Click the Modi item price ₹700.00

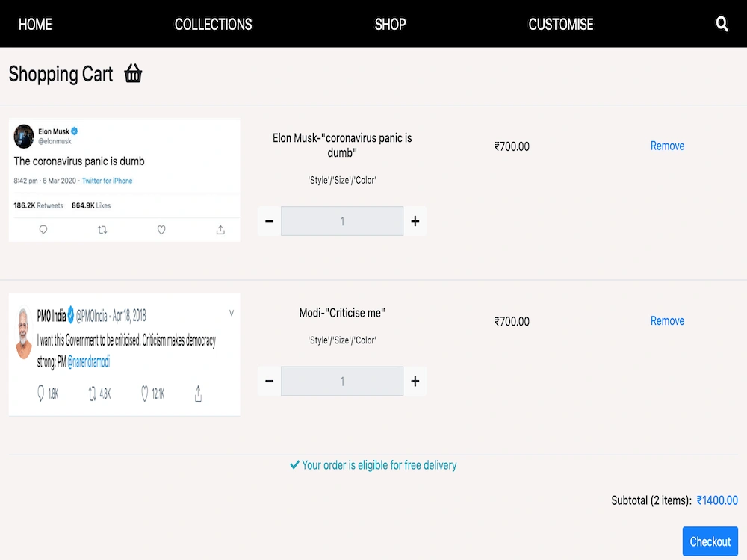click(x=512, y=321)
